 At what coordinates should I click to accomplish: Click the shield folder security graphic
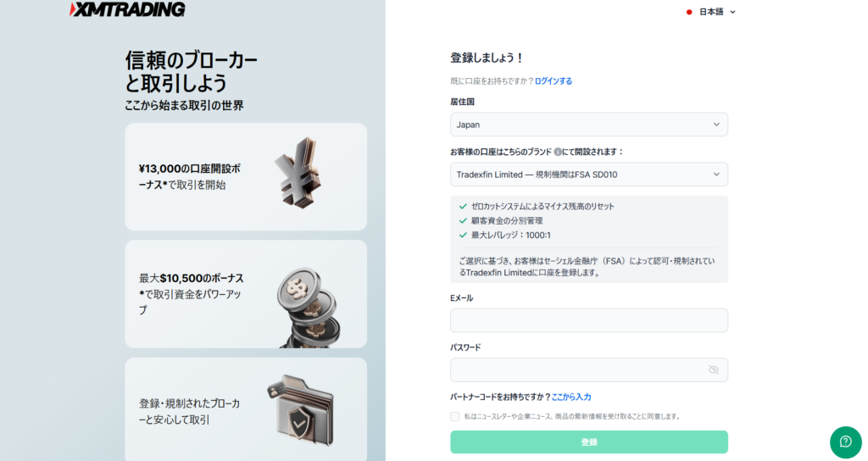(x=301, y=410)
